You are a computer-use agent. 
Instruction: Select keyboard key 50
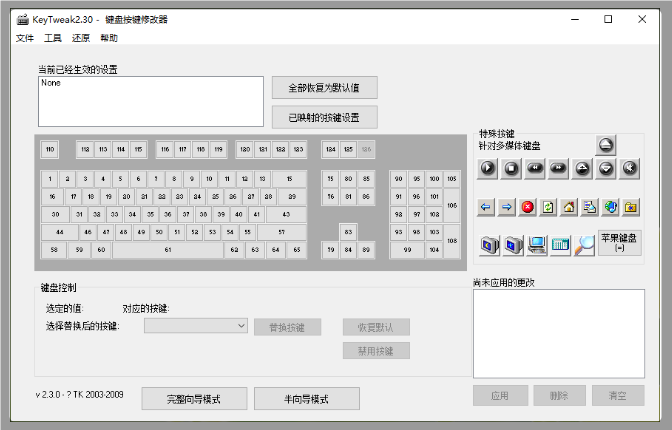point(159,232)
